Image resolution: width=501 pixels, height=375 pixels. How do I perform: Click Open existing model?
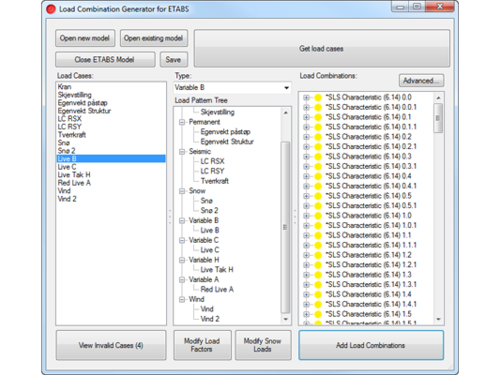tap(154, 38)
